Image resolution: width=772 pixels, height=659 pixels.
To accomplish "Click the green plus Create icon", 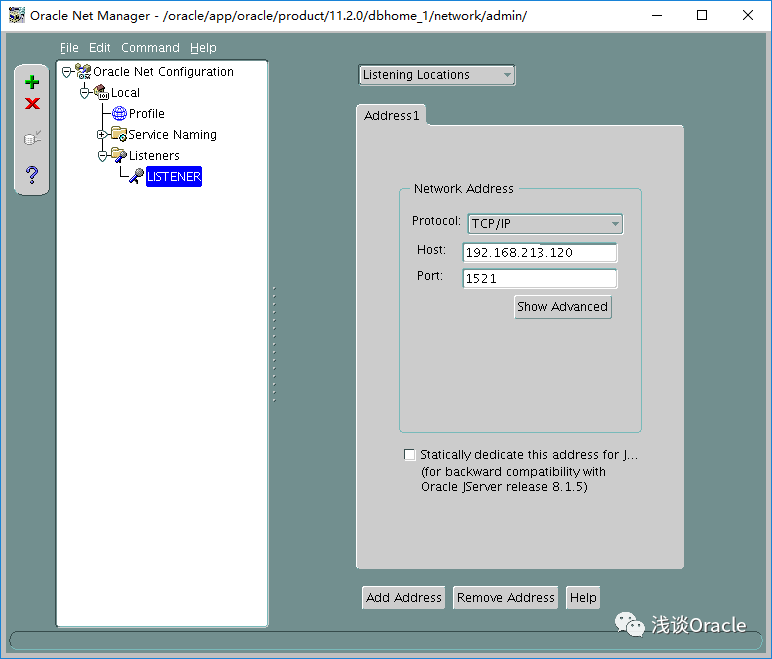I will 32,82.
